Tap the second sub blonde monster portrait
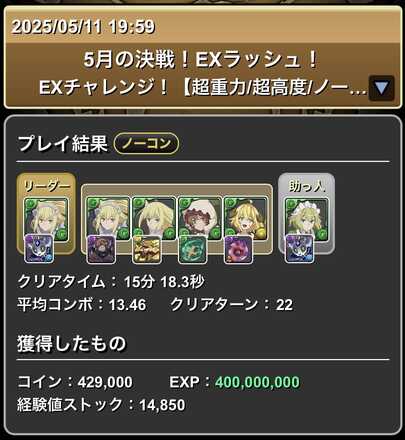 click(154, 218)
